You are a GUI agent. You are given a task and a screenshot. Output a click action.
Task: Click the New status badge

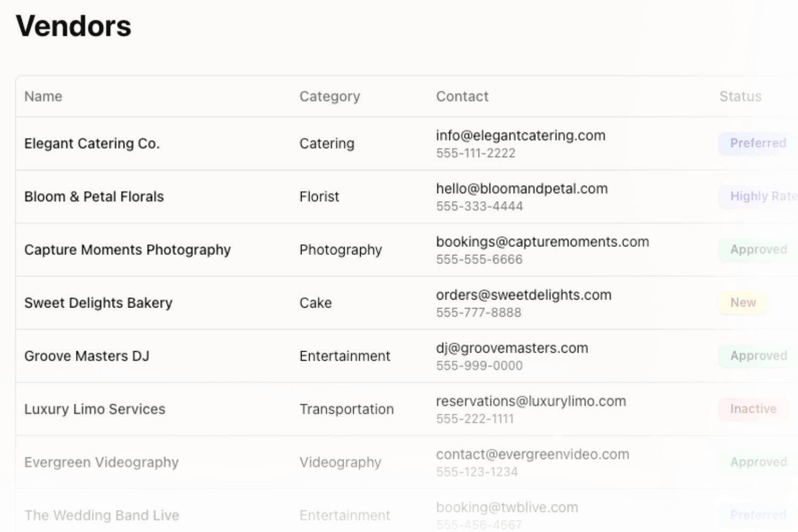(743, 303)
